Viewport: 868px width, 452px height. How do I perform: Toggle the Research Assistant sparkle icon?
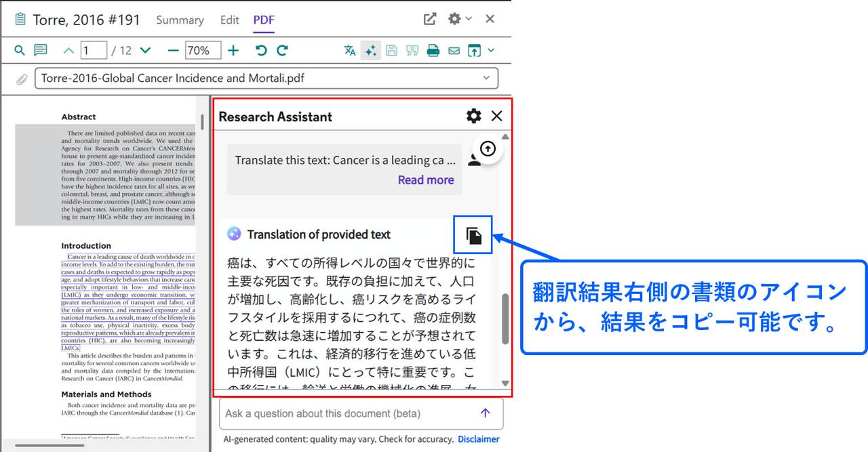coord(370,51)
